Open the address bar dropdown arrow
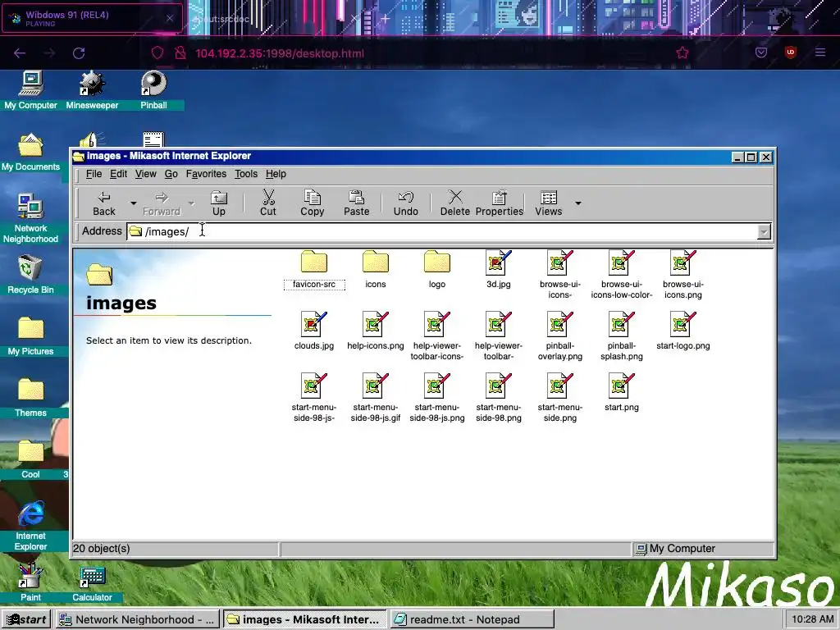 point(764,231)
